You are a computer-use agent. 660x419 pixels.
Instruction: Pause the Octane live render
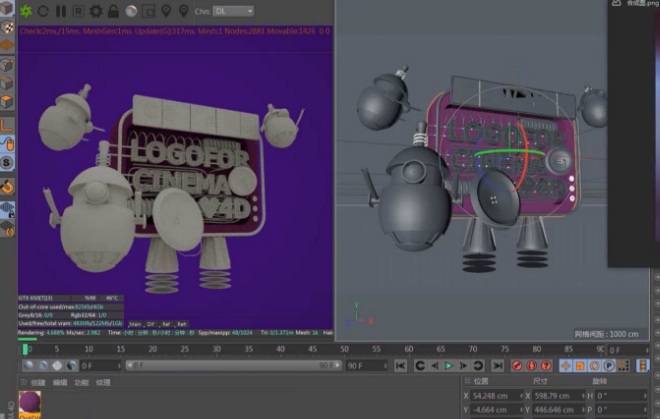61,12
